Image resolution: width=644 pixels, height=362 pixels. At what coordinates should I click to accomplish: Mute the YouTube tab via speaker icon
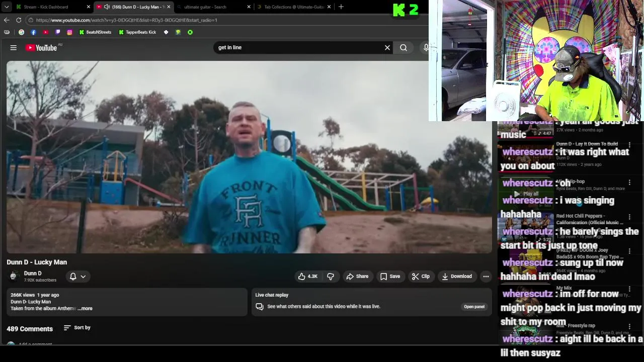(107, 7)
